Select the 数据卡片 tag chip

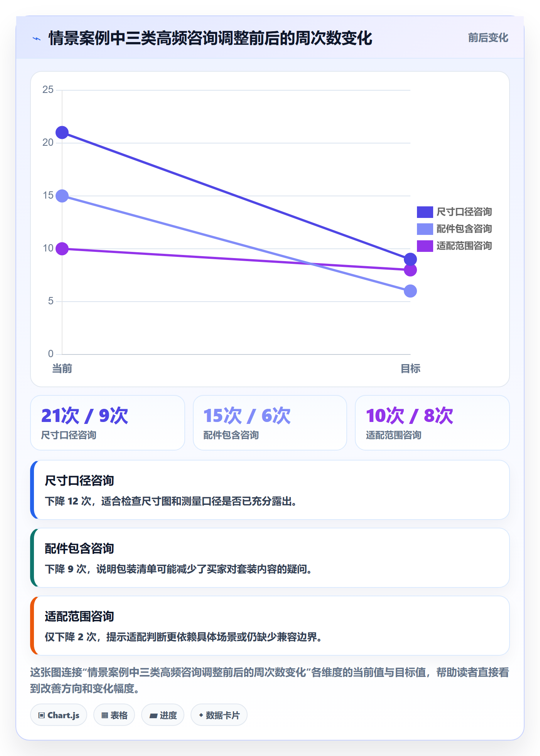pos(219,715)
